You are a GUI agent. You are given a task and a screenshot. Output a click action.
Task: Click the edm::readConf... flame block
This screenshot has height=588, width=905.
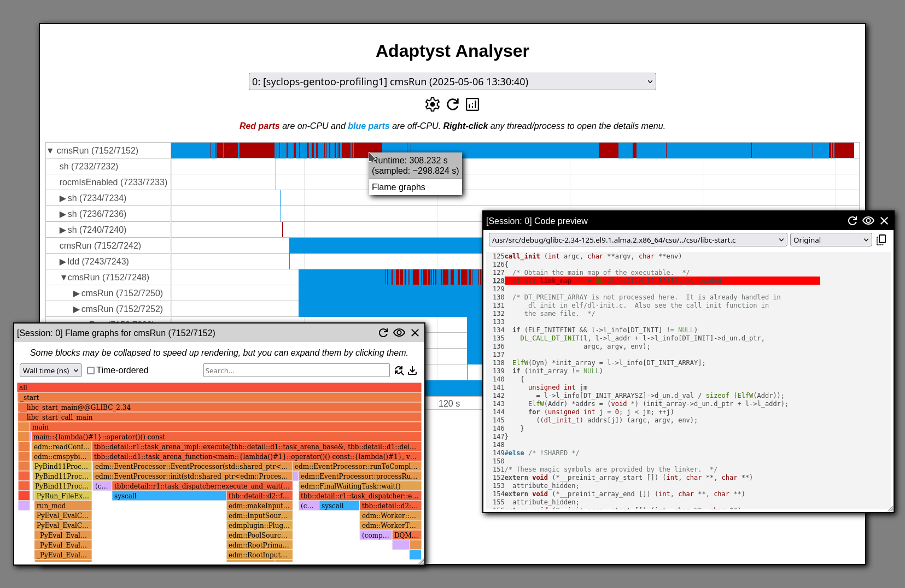point(62,446)
